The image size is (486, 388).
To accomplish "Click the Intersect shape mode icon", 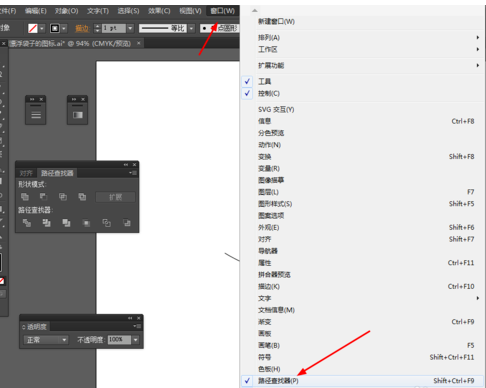I will tap(63, 197).
